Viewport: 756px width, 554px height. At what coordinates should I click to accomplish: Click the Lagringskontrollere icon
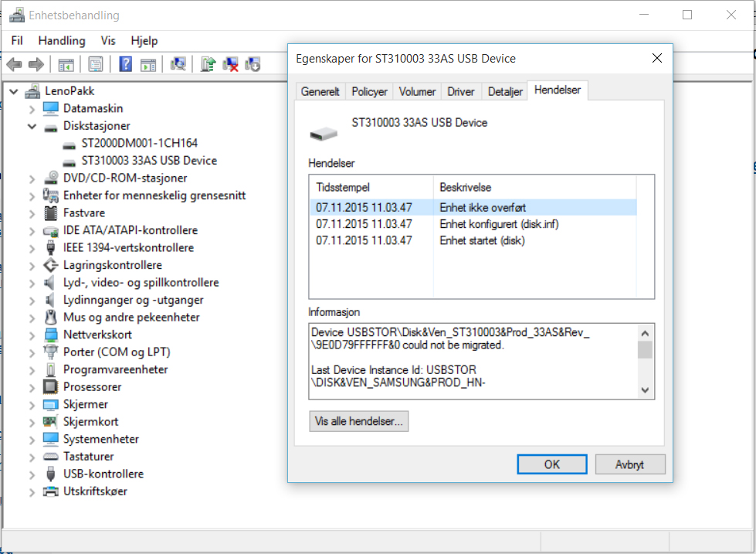[x=51, y=265]
